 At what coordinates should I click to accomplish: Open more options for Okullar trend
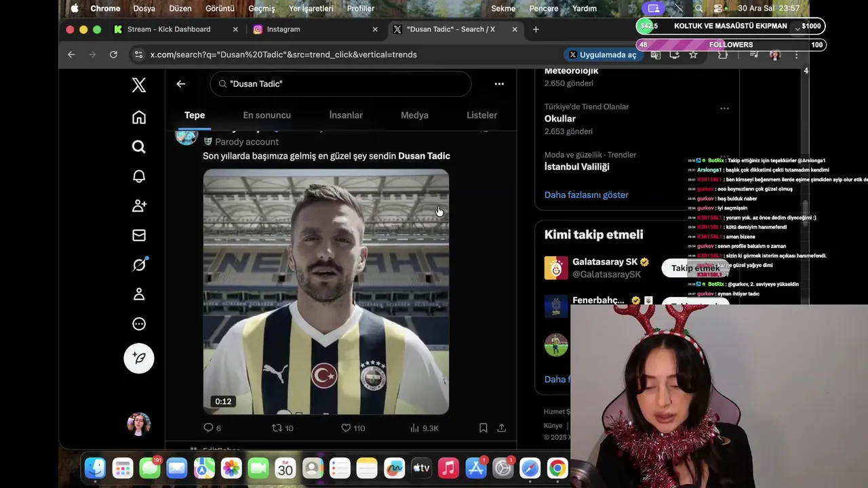[x=724, y=108]
